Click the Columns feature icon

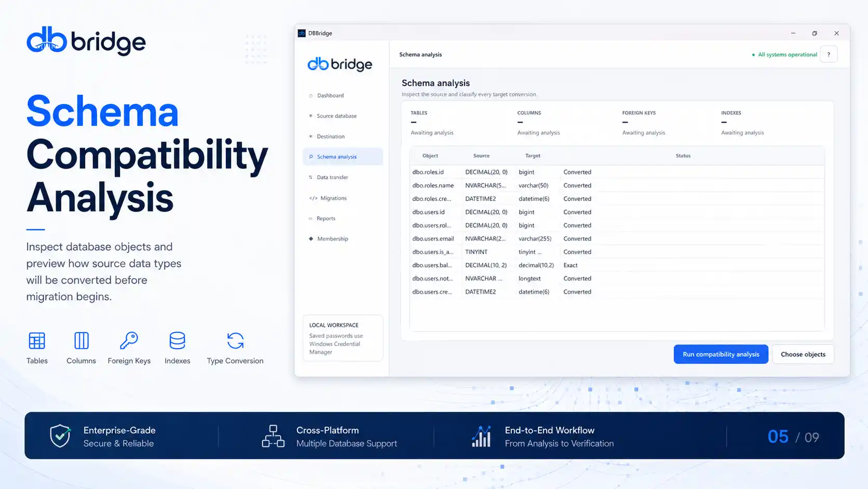coord(82,341)
